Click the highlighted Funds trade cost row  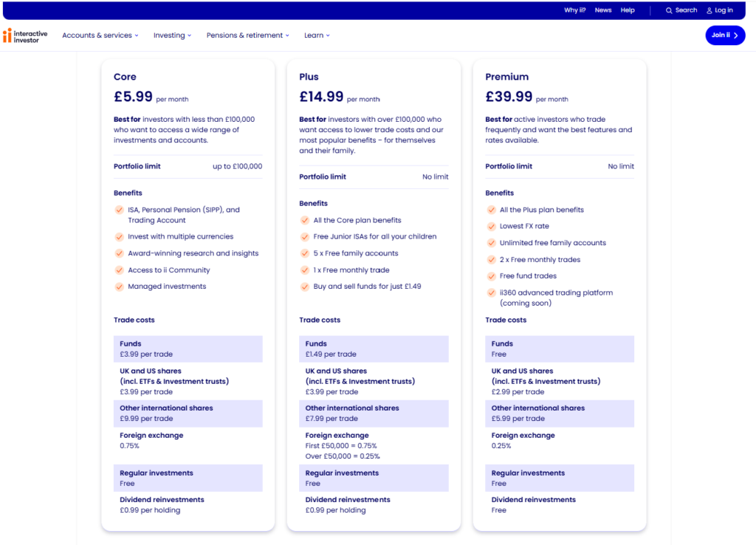coord(188,348)
